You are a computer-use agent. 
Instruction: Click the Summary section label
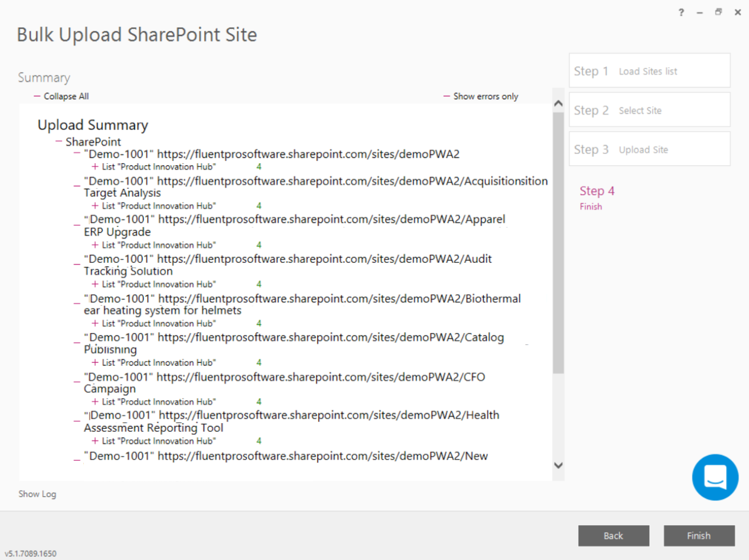44,78
